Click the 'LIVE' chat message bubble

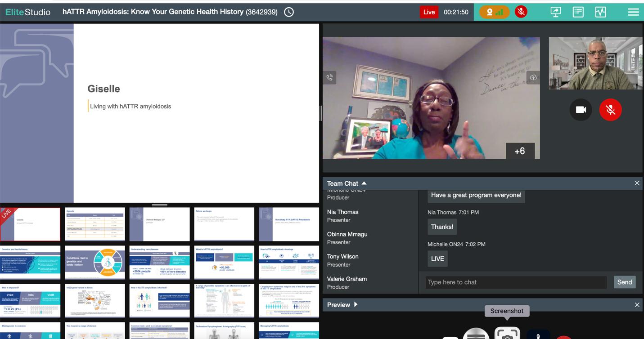click(x=437, y=259)
